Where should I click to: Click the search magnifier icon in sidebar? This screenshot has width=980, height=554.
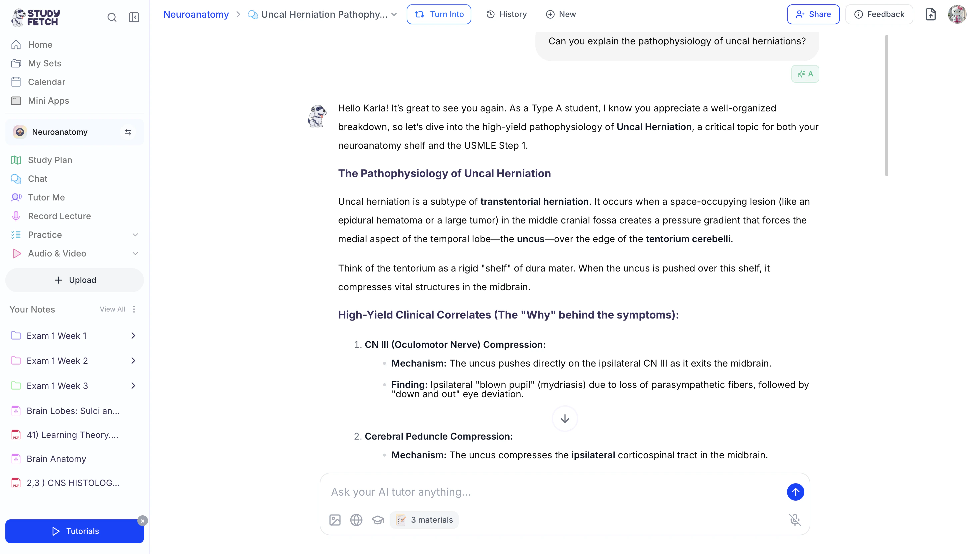112,17
